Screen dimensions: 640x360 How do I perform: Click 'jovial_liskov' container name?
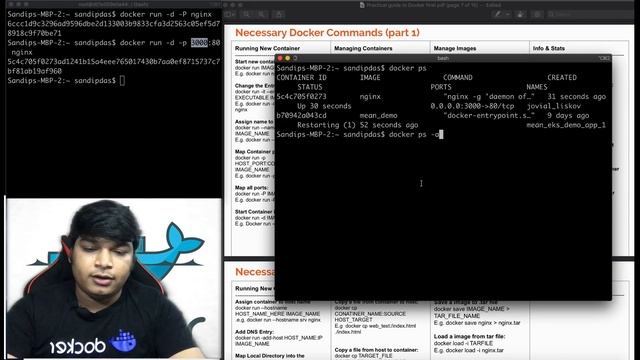pos(553,106)
